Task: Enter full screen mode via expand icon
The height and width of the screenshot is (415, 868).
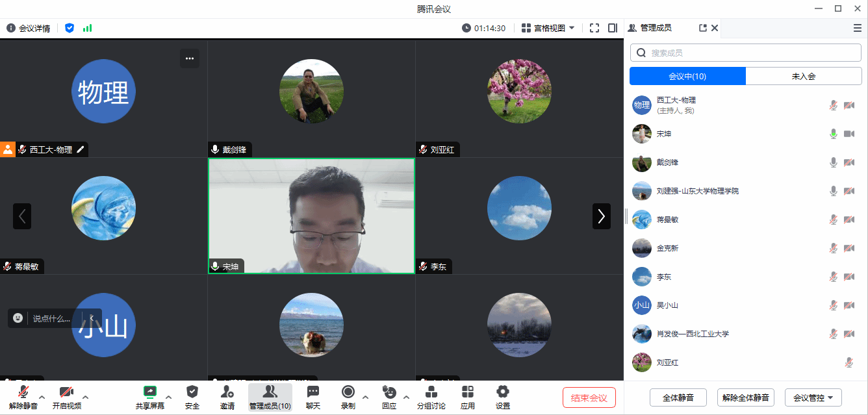Action: [594, 28]
